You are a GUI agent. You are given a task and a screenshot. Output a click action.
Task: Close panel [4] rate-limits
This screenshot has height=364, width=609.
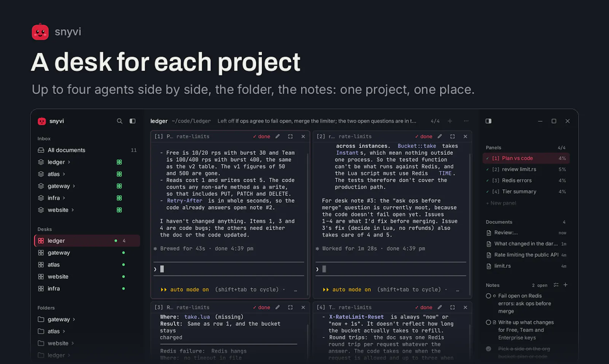coord(465,307)
